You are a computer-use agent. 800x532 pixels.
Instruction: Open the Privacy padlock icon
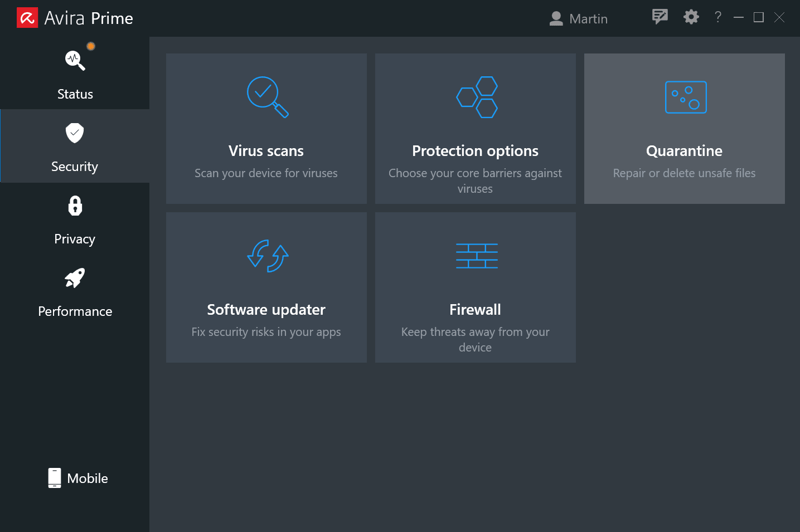coord(75,206)
